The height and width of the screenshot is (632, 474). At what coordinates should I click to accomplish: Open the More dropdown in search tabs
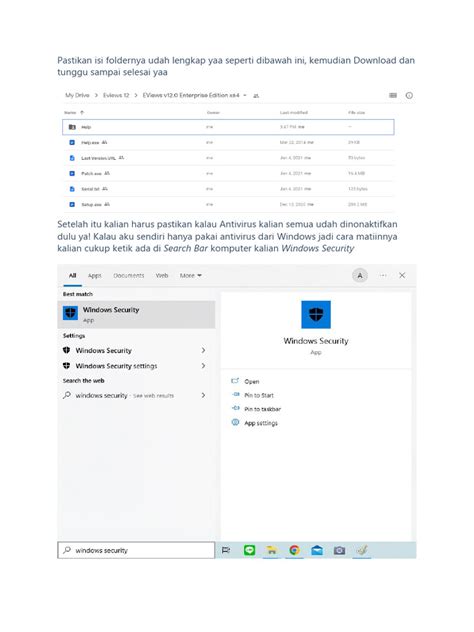click(191, 276)
